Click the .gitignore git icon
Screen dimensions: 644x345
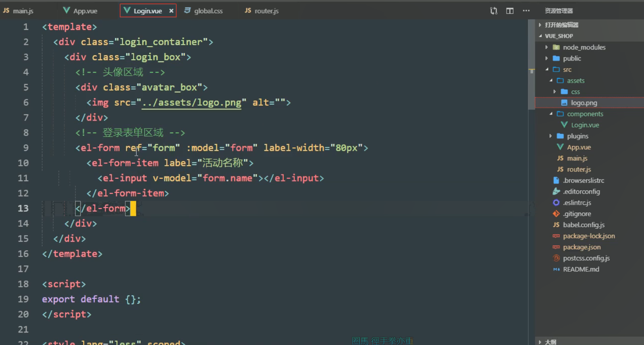[x=556, y=213]
